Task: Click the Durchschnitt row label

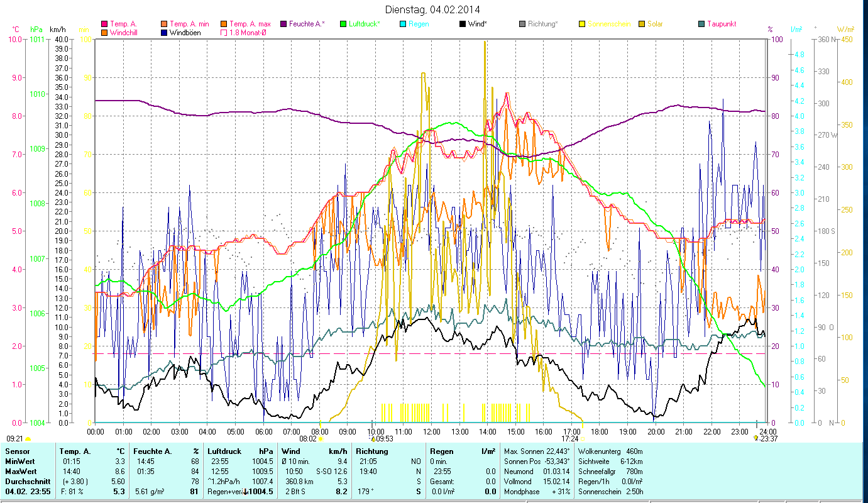Action: (28, 482)
